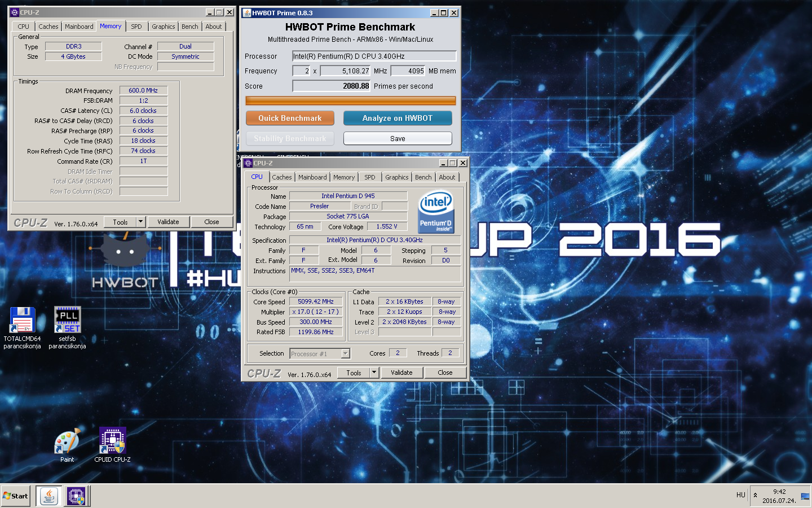This screenshot has height=508, width=812.
Task: Select SPD tab in memory CPU-Z window
Action: [136, 27]
